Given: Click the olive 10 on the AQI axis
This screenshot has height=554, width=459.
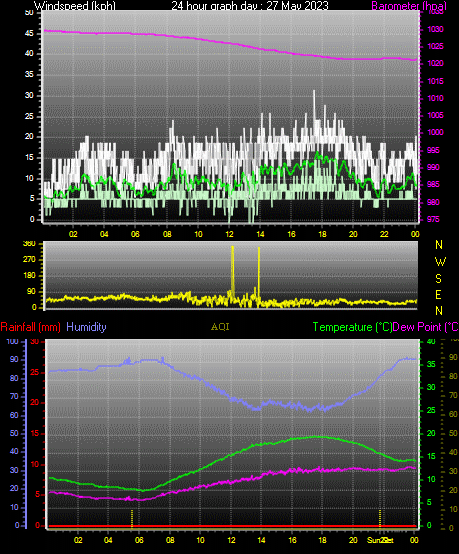Looking at the screenshot, I should pyautogui.click(x=453, y=509).
